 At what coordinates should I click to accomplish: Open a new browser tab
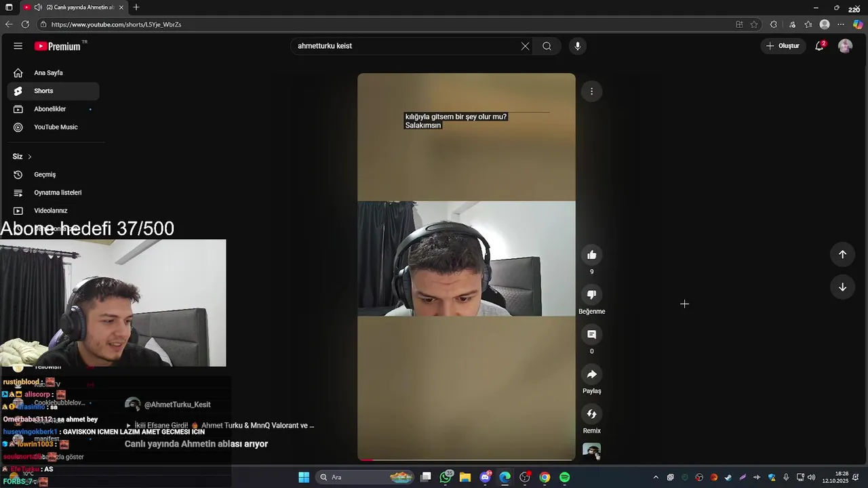pyautogui.click(x=136, y=7)
